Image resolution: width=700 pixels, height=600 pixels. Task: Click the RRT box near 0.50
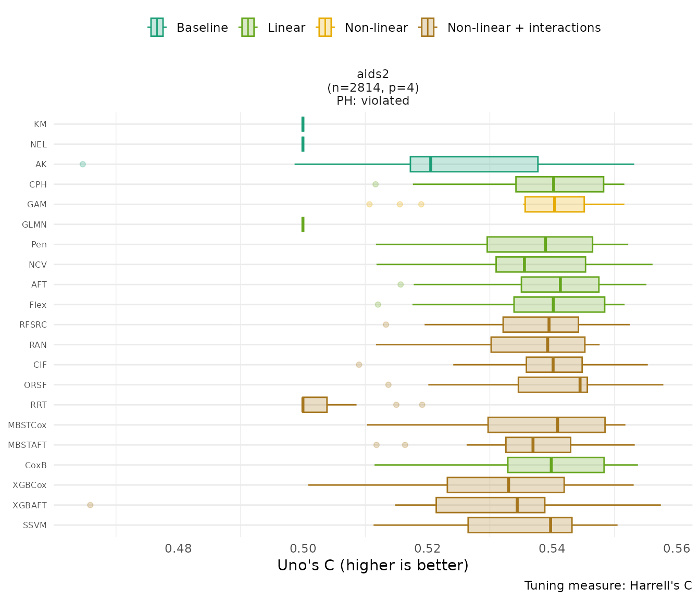tap(315, 405)
